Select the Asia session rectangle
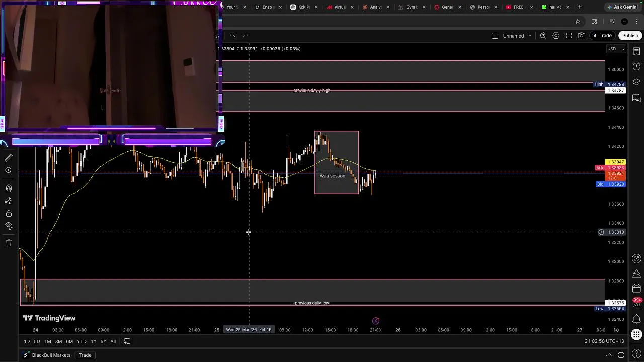This screenshot has width=644, height=362. click(x=337, y=162)
